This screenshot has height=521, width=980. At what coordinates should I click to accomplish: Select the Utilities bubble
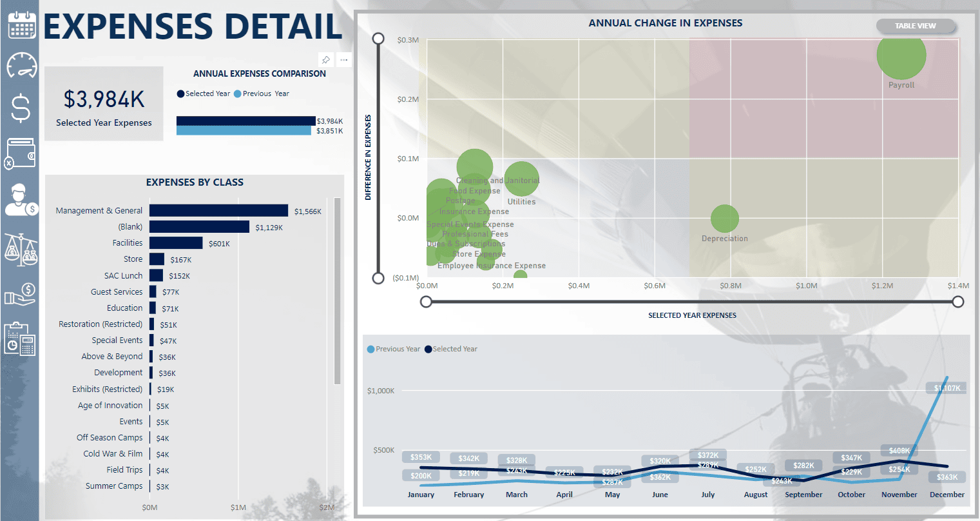click(522, 179)
